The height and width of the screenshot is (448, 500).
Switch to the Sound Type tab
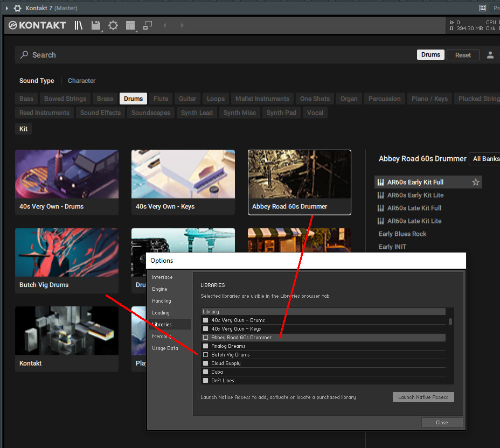point(37,81)
